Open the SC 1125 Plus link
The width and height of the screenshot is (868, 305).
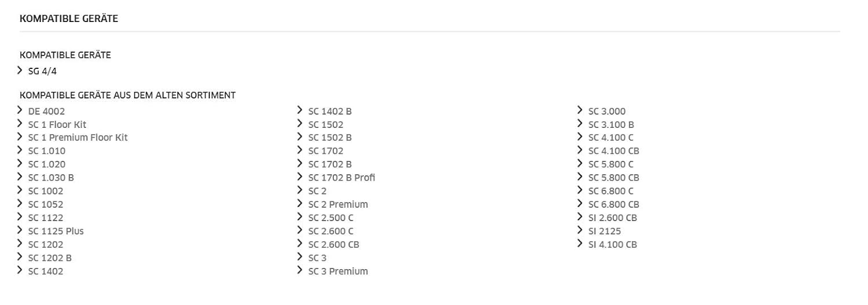tap(56, 231)
